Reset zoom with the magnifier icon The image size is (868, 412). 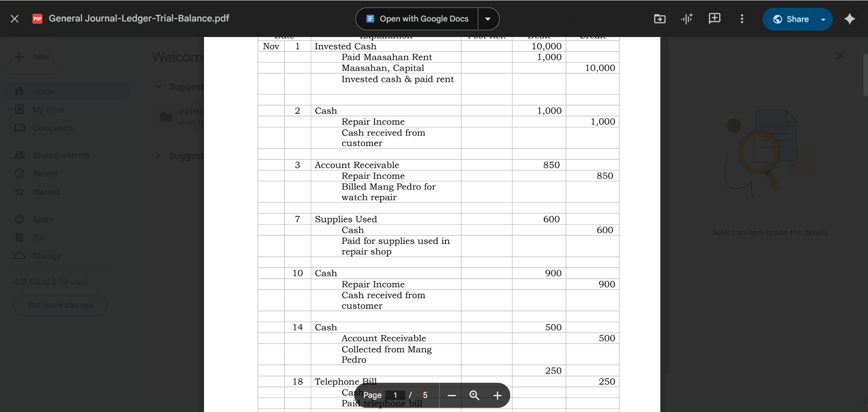475,396
